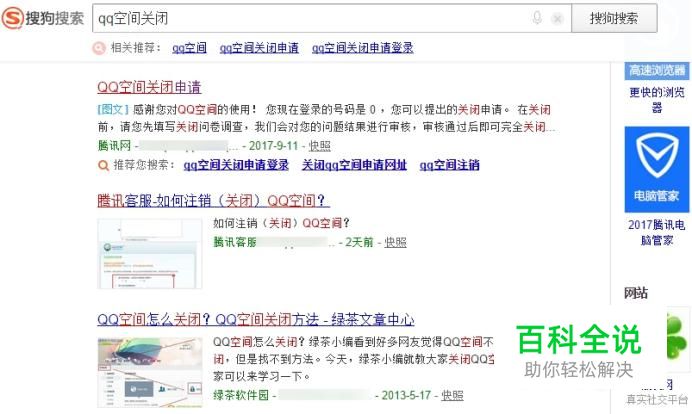Open the 2017腾讯电脑管家 sidebar link
Viewport: 692px width, 414px height.
[x=657, y=232]
